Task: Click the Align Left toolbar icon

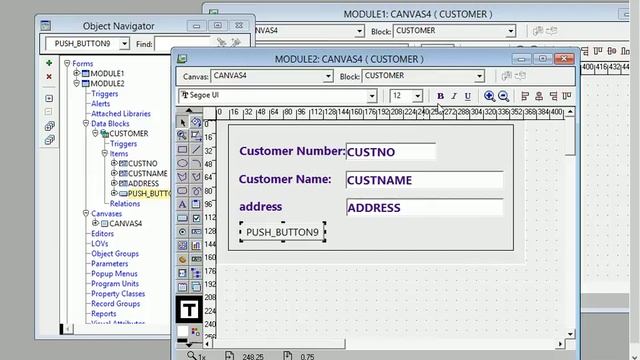Action: tap(525, 96)
